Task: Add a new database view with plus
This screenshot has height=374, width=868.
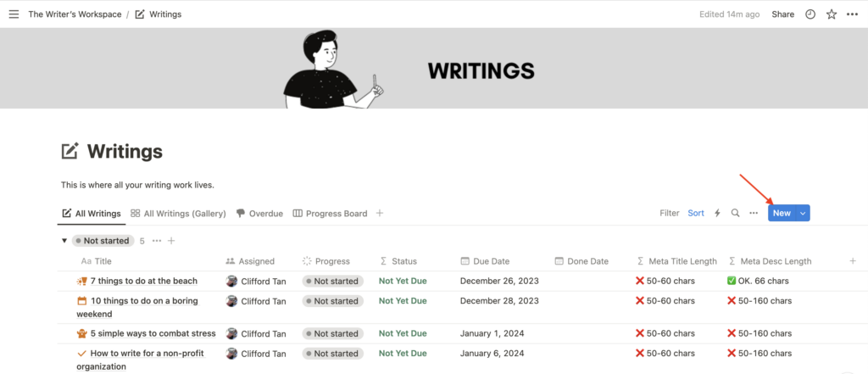Action: [x=380, y=214]
